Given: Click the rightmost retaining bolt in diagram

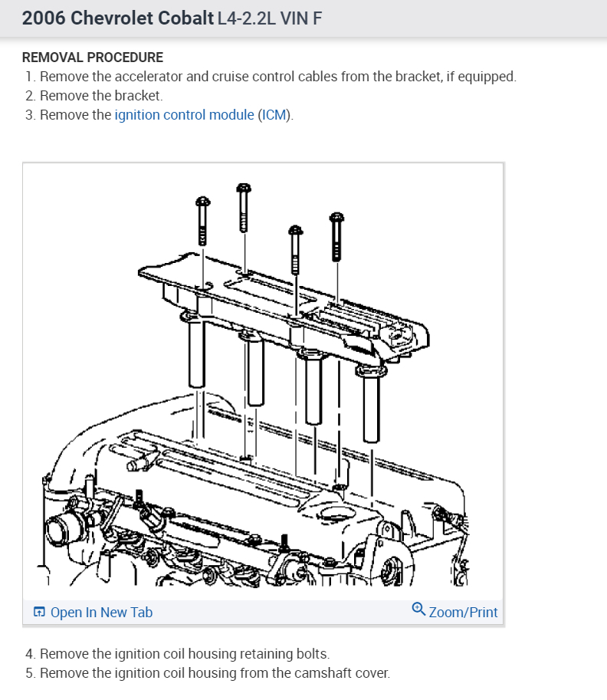Looking at the screenshot, I should [x=336, y=237].
